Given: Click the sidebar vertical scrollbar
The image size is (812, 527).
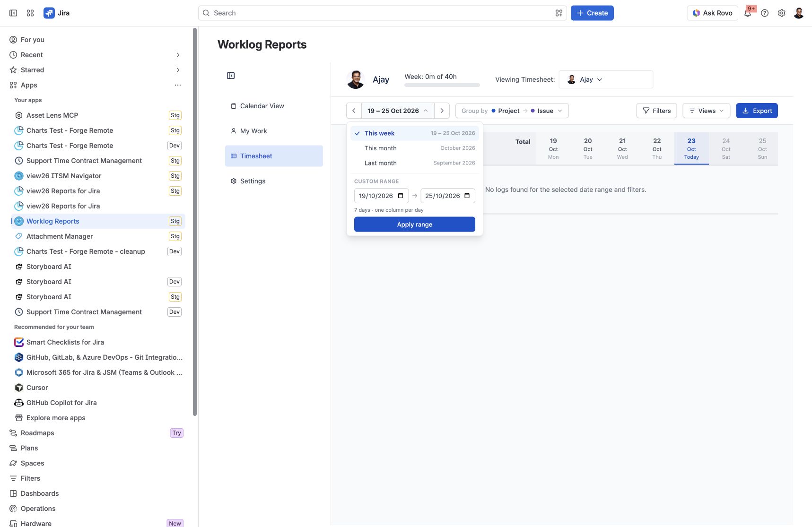Looking at the screenshot, I should 195,222.
